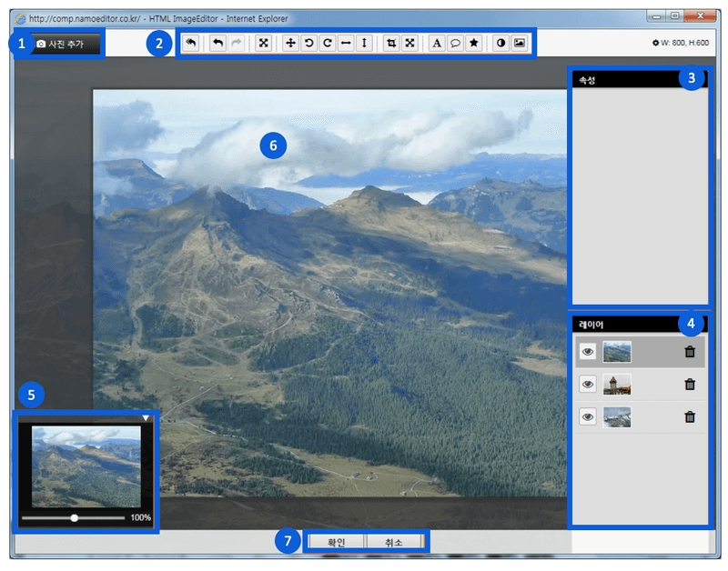Image resolution: width=728 pixels, height=571 pixels.
Task: Collapse the navigator preview panel triangle
Action: (146, 417)
